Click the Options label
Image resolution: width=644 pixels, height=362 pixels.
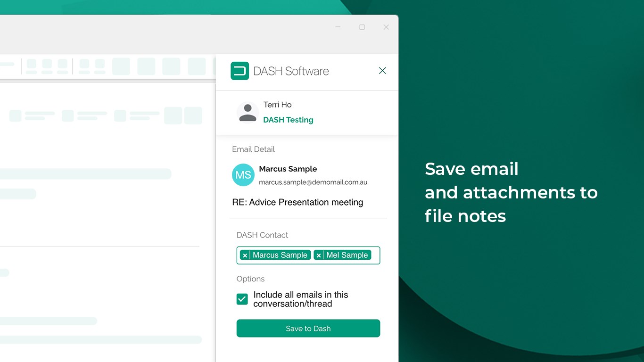[250, 279]
